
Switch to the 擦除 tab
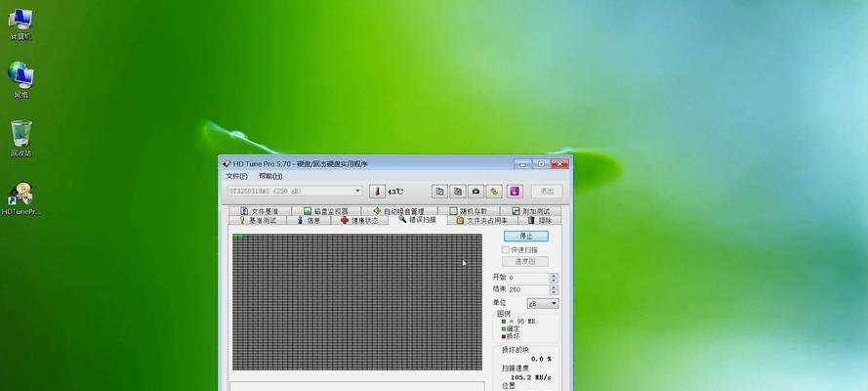pyautogui.click(x=539, y=220)
